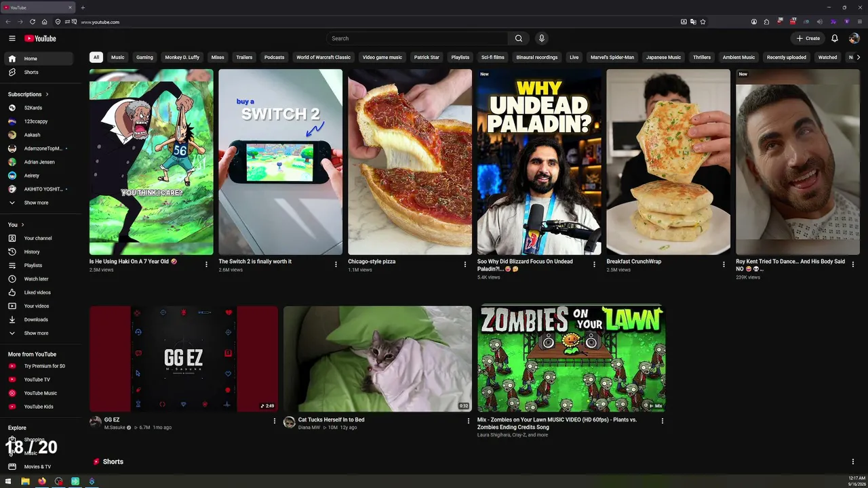Open YouTube Music from the sidebar
868x488 pixels.
tap(41, 393)
